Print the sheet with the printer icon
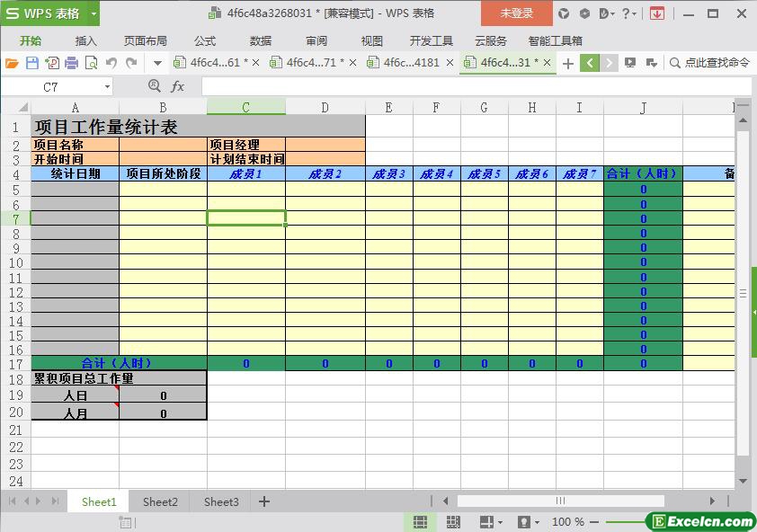757x532 pixels. pos(71,63)
